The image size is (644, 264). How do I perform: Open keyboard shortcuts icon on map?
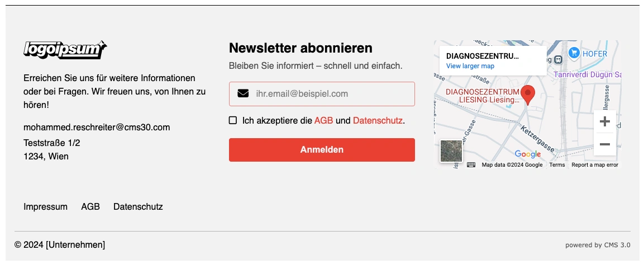471,165
